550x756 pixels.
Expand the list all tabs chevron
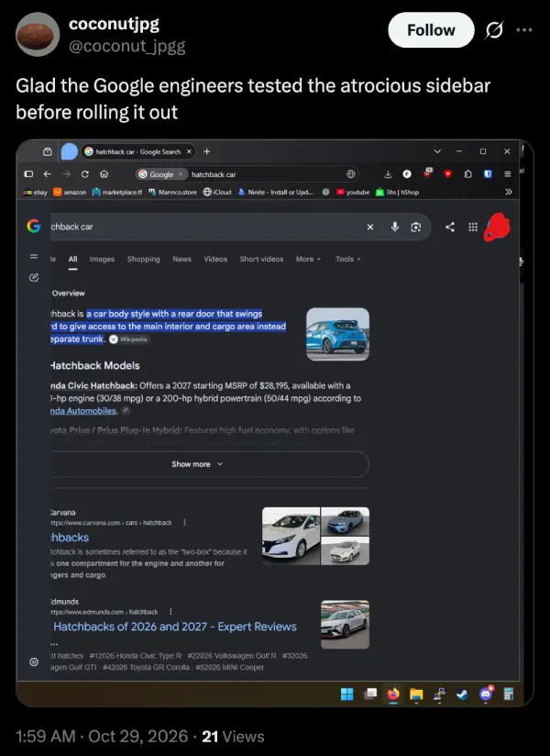[x=437, y=151]
